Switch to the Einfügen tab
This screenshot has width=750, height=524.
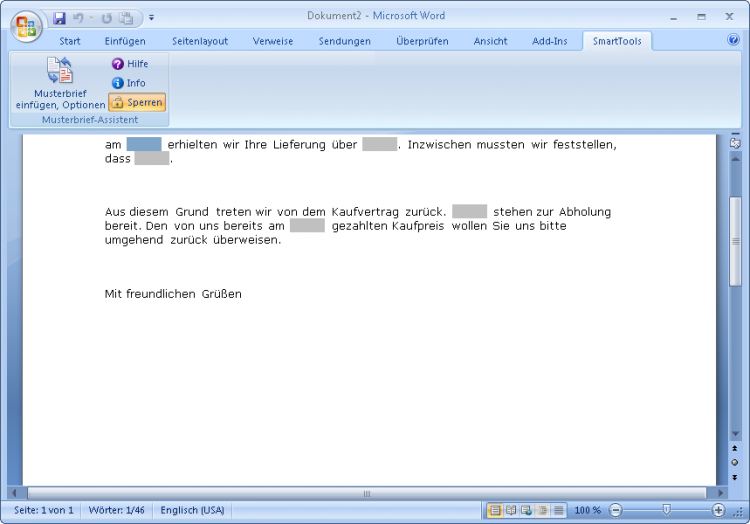[x=125, y=41]
